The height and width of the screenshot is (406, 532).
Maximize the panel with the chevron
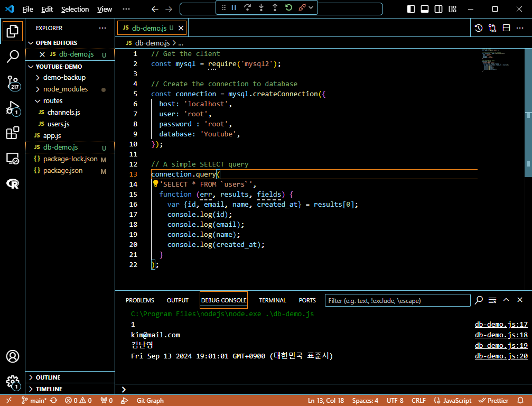506,300
